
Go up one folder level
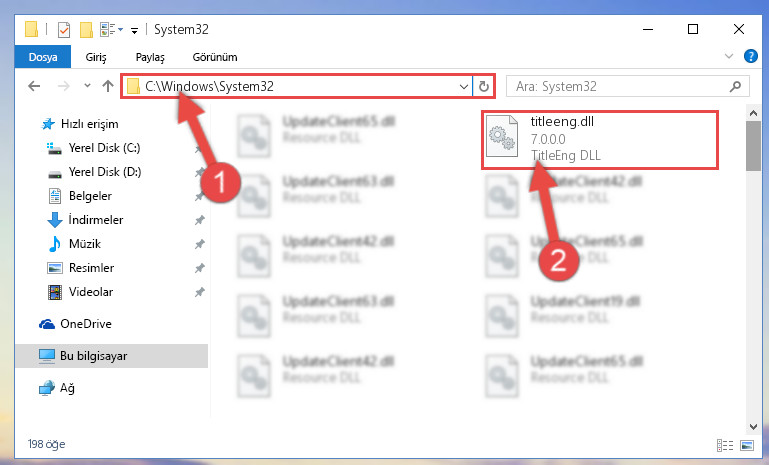pos(108,86)
